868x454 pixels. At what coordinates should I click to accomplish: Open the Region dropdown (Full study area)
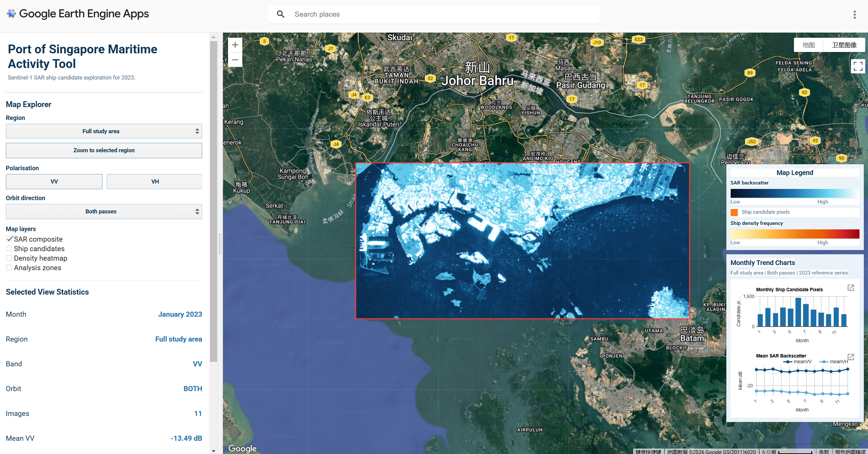coord(104,131)
